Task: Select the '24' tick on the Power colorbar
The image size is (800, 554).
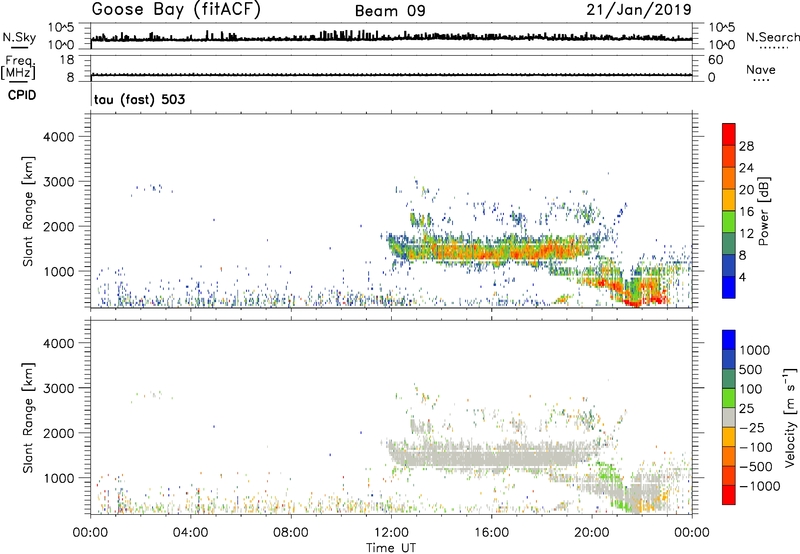Action: click(x=746, y=168)
